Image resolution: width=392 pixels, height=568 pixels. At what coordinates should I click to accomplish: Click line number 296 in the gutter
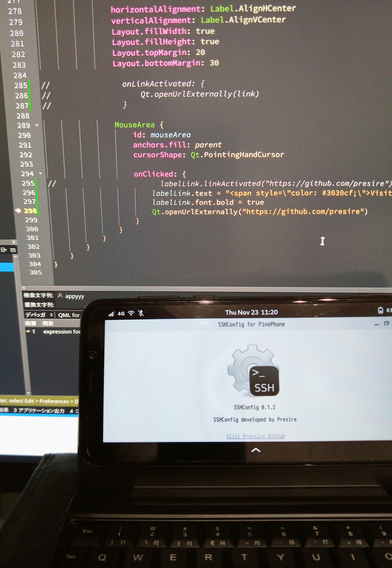pos(29,193)
